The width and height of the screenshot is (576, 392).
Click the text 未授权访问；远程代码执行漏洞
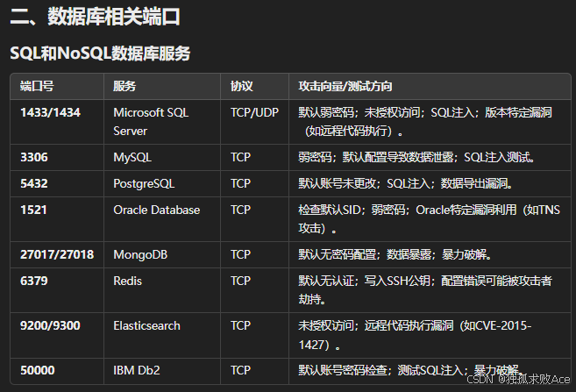pyautogui.click(x=376, y=326)
